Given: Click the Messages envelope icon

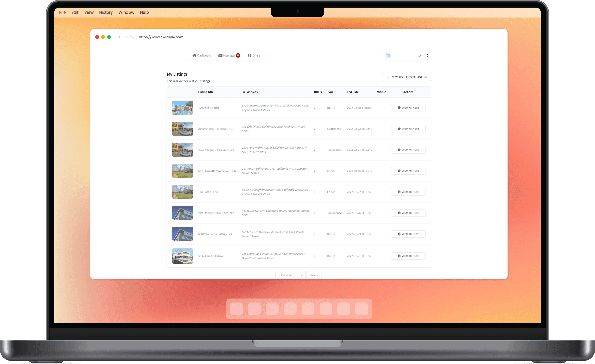Looking at the screenshot, I should [x=220, y=55].
